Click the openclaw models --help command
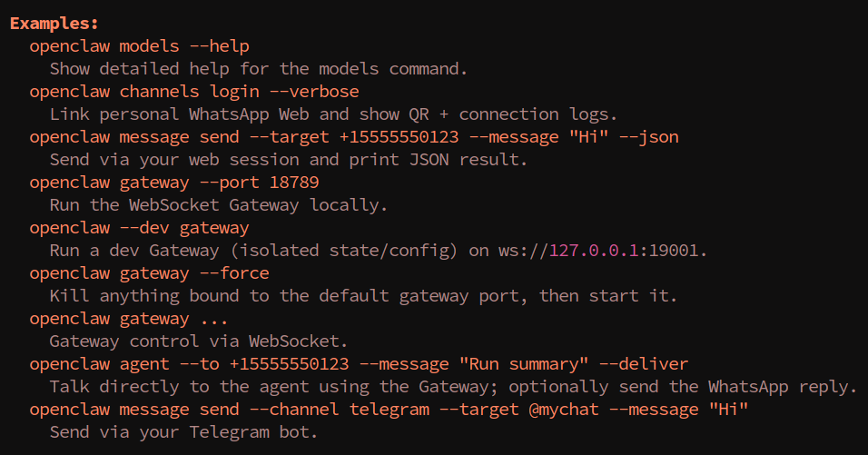The width and height of the screenshot is (868, 455). pyautogui.click(x=140, y=46)
